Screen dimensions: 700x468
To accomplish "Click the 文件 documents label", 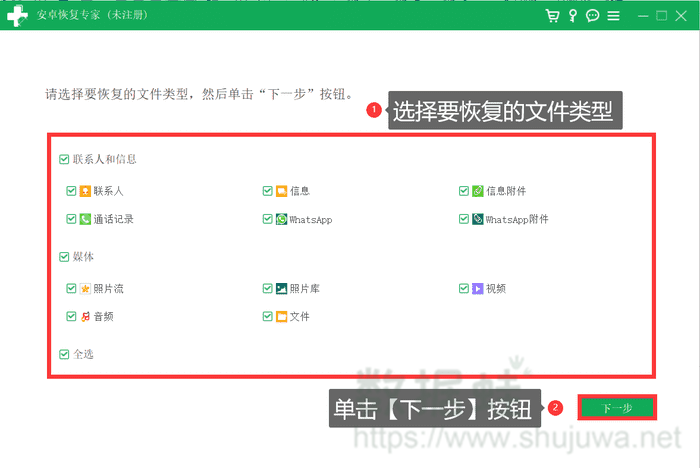I will (x=300, y=317).
